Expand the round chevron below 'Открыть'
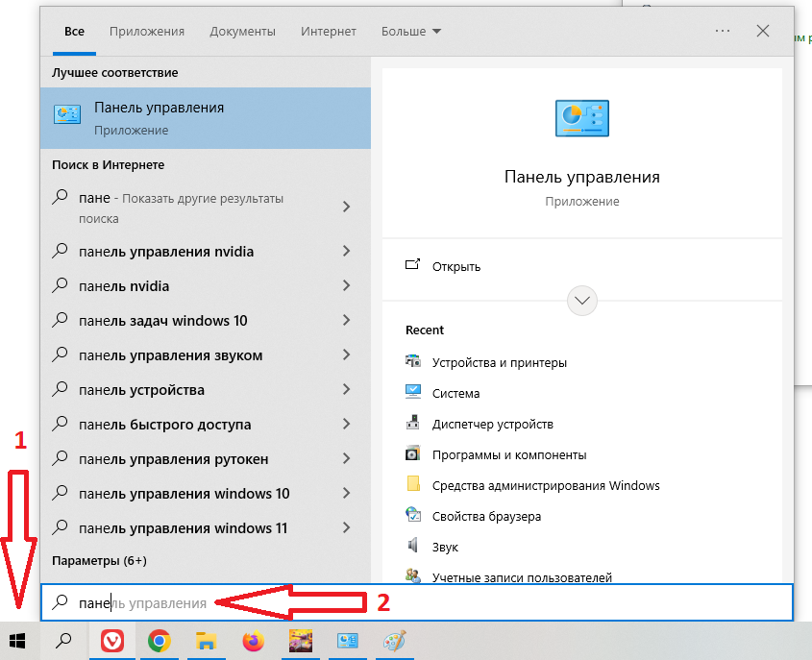812x660 pixels. [x=582, y=301]
